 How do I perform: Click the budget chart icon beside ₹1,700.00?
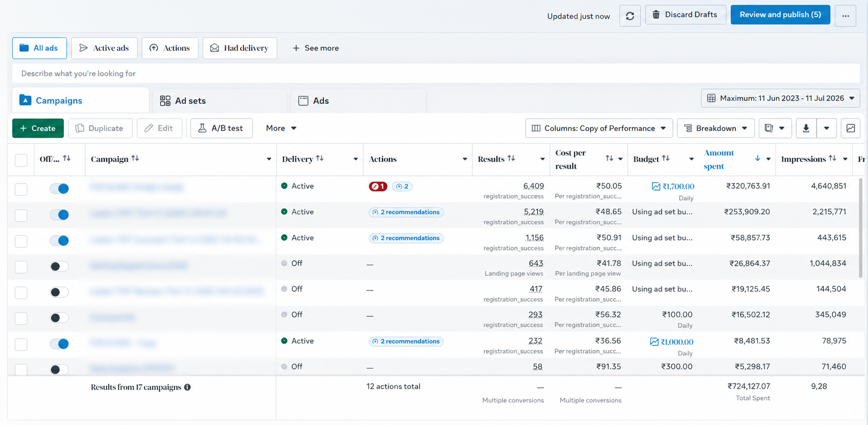(x=656, y=186)
